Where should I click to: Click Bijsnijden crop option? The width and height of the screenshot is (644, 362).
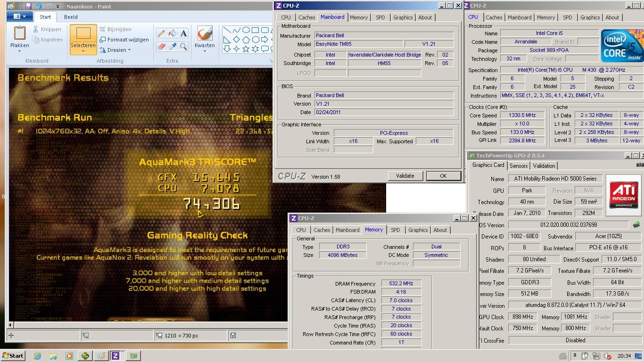pos(115,29)
